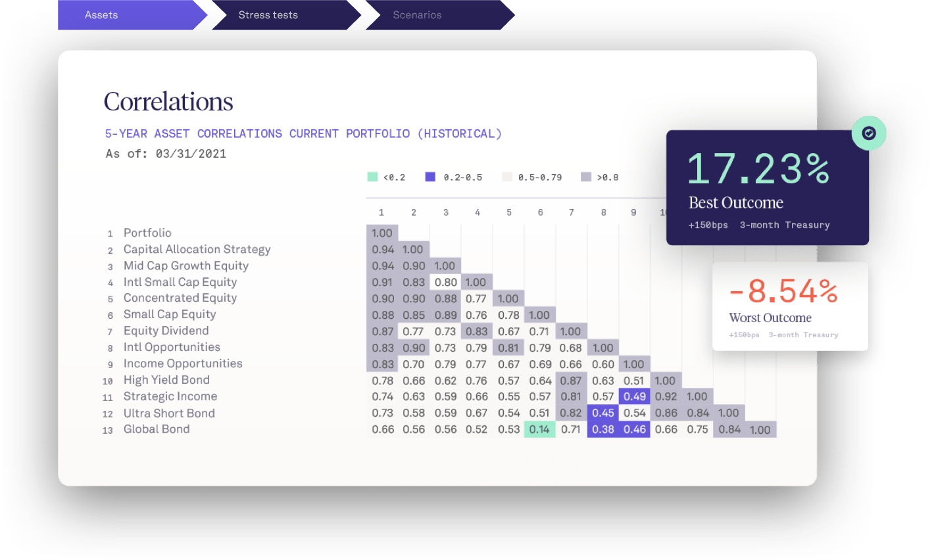Click the green 0.14 correlation cell
The image size is (934, 560).
539,429
